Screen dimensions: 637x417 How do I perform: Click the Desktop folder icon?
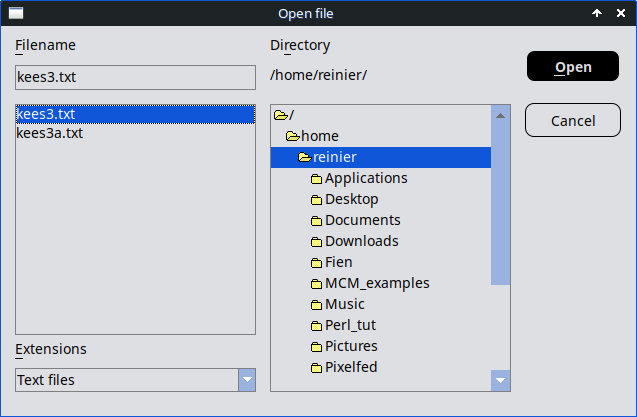[x=316, y=200]
